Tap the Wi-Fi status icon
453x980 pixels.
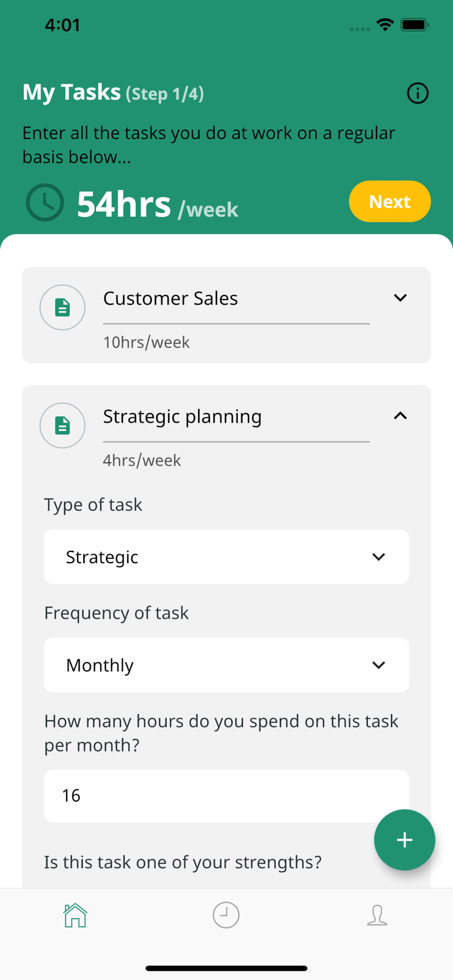(385, 25)
